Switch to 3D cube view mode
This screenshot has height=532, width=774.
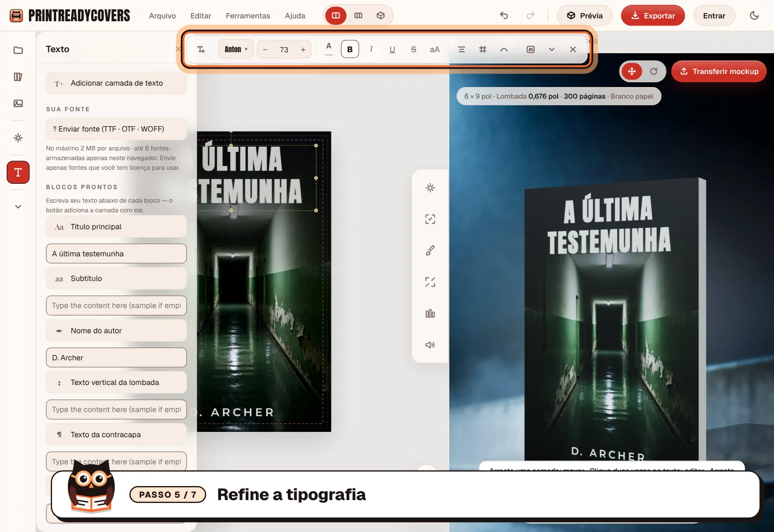(x=381, y=15)
